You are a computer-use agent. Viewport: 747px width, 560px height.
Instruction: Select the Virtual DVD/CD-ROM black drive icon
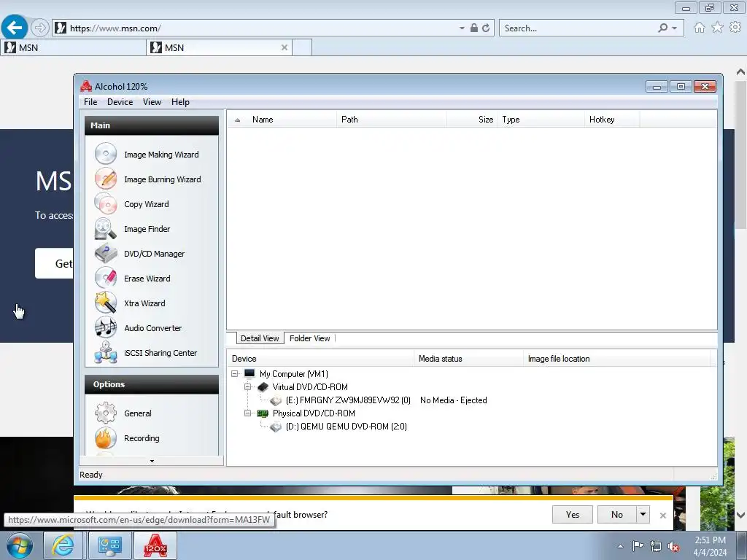(x=263, y=386)
